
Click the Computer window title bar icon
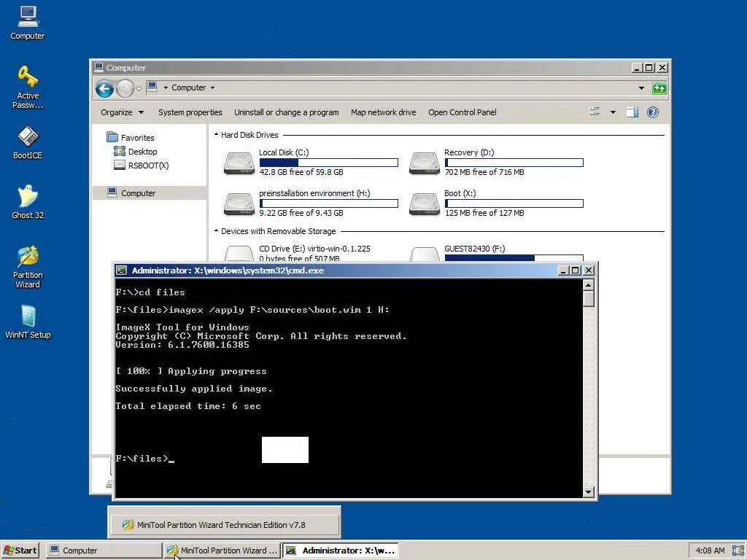click(98, 67)
